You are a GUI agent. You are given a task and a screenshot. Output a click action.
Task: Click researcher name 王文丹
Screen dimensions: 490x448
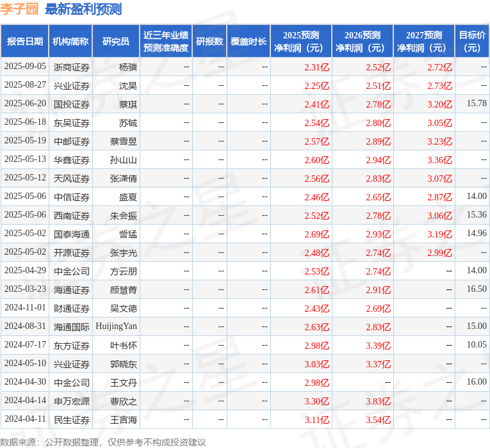pos(124,383)
